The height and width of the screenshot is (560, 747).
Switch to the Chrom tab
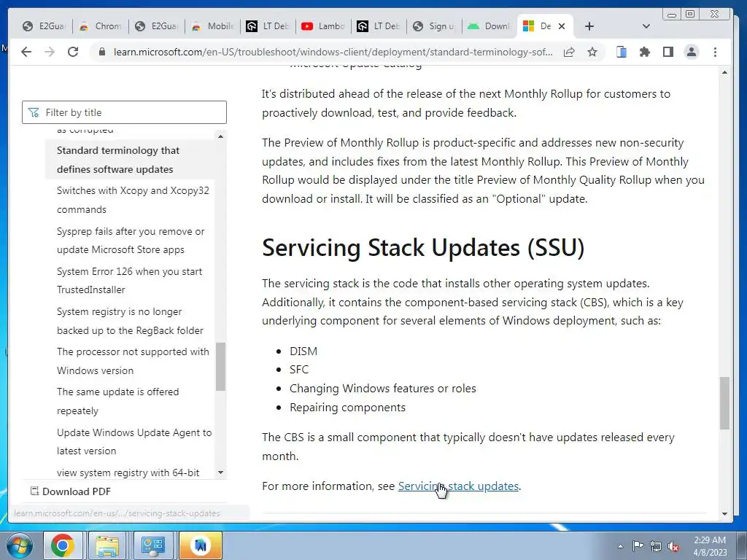pos(100,26)
